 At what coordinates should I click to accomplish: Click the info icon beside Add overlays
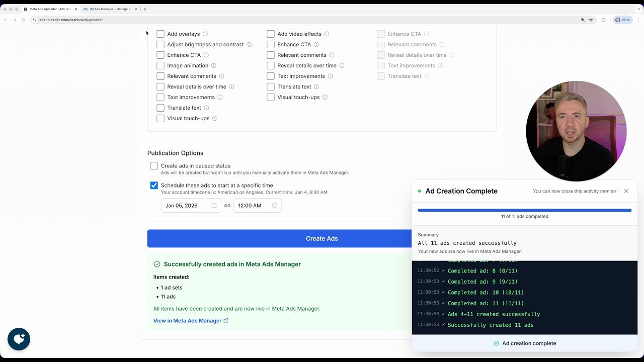[205, 34]
